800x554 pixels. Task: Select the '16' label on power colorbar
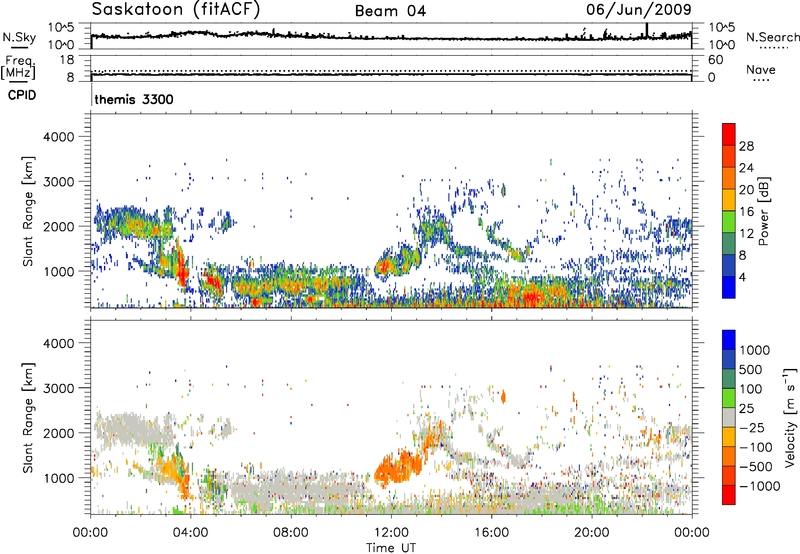pos(746,212)
